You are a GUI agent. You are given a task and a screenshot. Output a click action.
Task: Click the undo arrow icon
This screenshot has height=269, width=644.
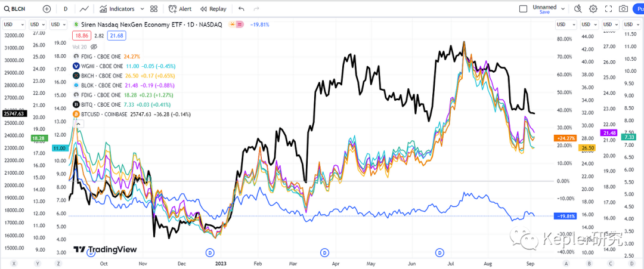point(241,8)
